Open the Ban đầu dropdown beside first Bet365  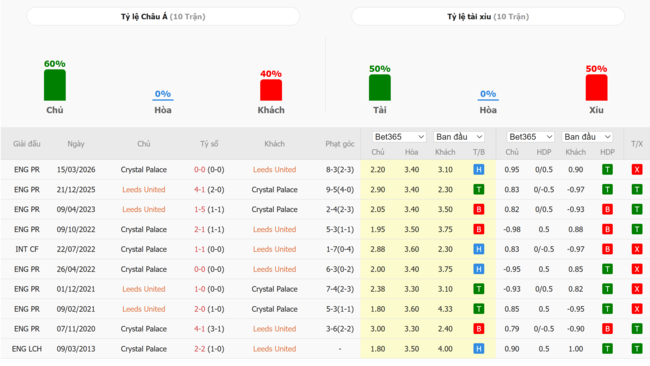point(459,137)
